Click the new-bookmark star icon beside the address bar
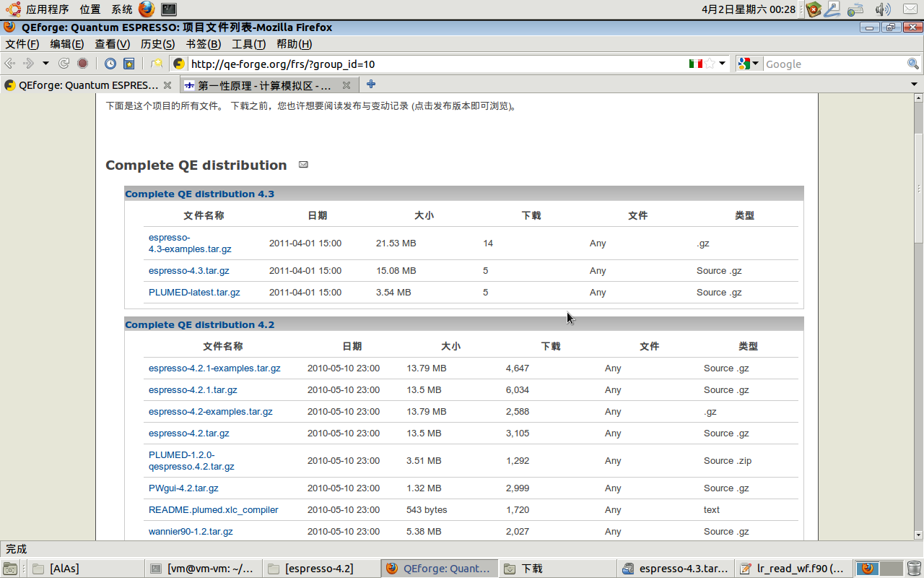Image resolution: width=924 pixels, height=578 pixels. click(x=156, y=64)
